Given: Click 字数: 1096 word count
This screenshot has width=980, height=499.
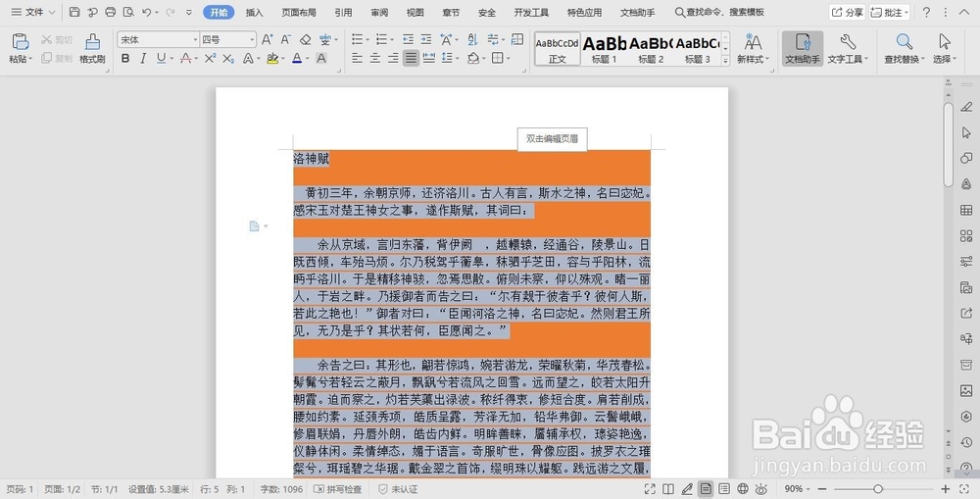Looking at the screenshot, I should [281, 489].
